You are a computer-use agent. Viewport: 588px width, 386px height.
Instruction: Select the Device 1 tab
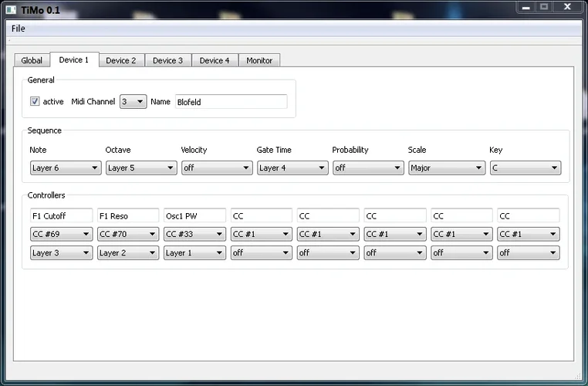point(74,59)
